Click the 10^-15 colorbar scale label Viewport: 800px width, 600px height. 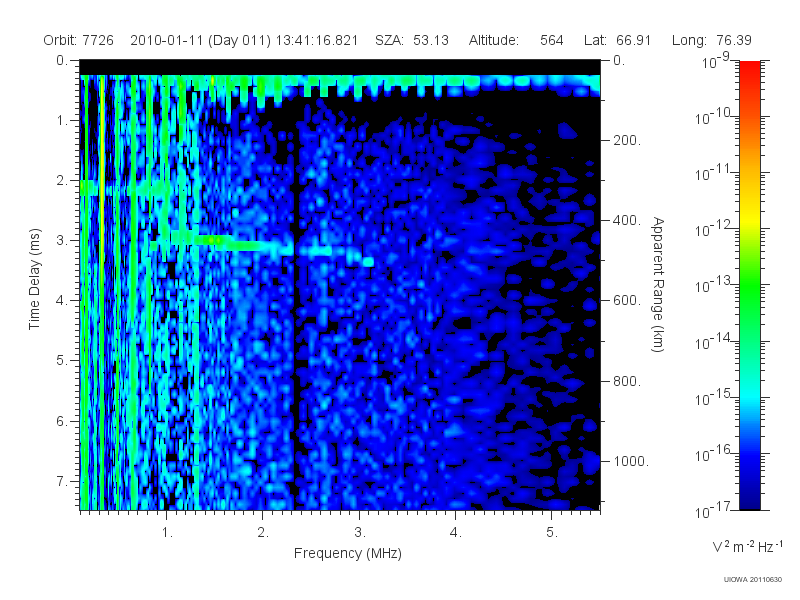pos(715,398)
